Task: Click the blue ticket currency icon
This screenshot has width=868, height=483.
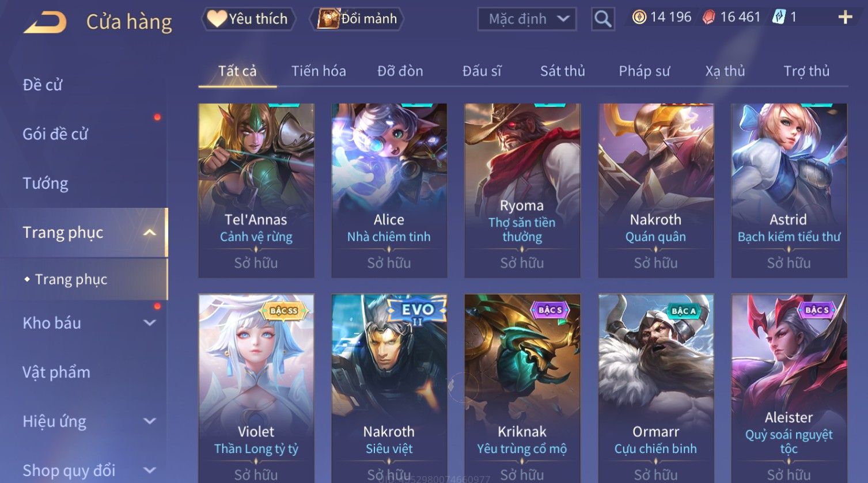Action: [779, 17]
